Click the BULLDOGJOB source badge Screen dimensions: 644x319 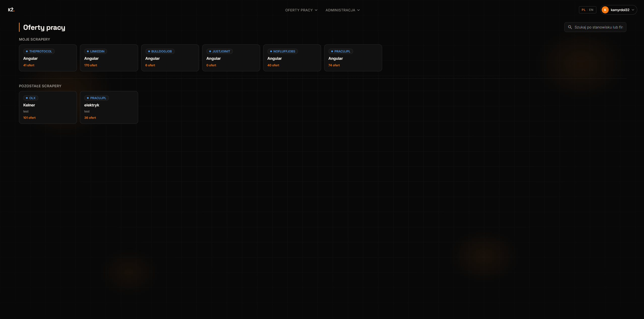click(160, 51)
